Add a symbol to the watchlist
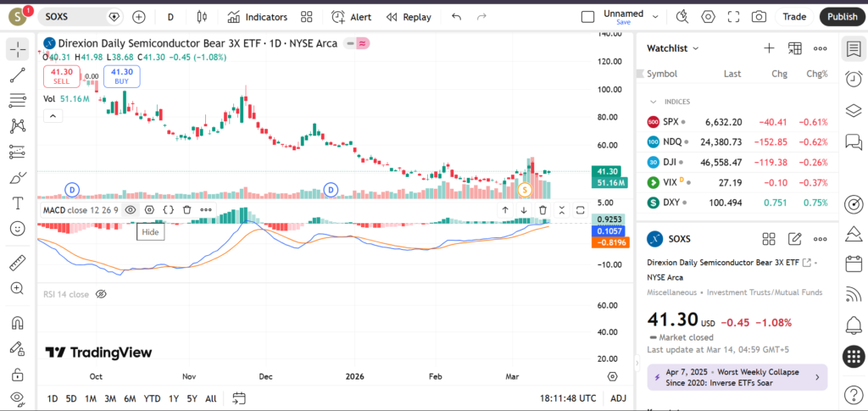This screenshot has height=411, width=868. [769, 48]
